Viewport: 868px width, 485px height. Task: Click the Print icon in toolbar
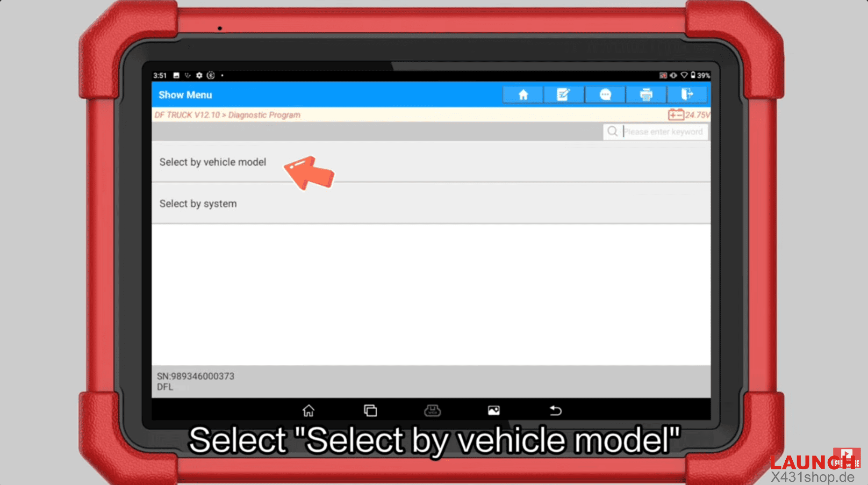(646, 95)
